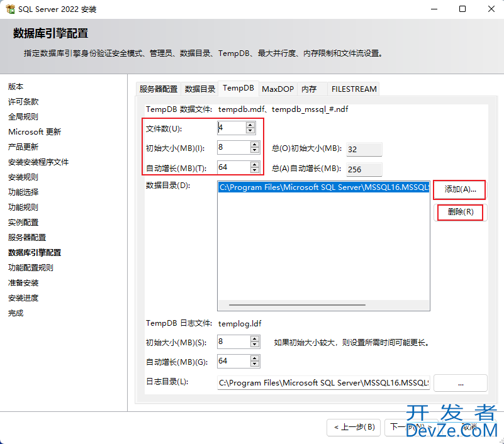Select the TempDB tab
The width and height of the screenshot is (504, 444).
pos(238,88)
